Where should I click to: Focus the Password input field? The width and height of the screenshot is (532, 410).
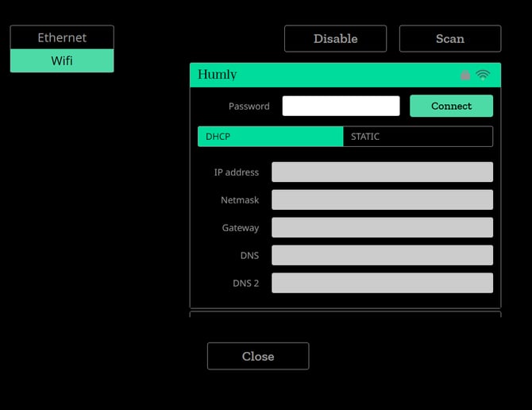(341, 106)
